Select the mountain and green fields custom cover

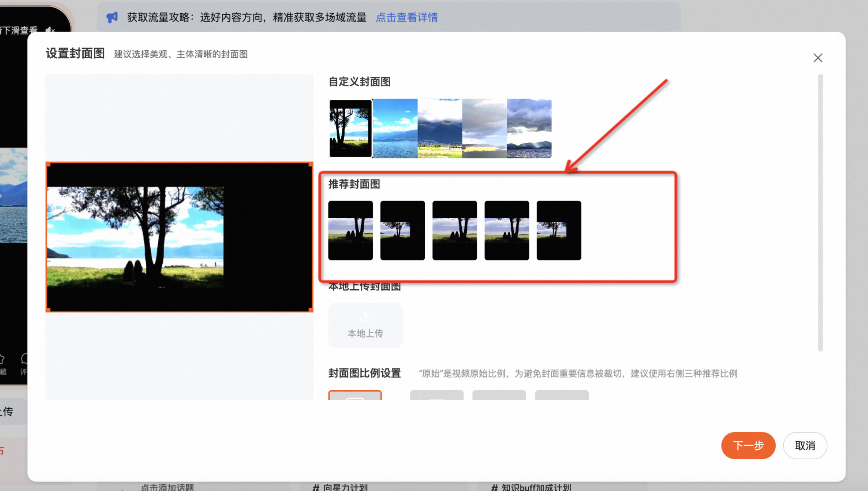click(x=440, y=128)
